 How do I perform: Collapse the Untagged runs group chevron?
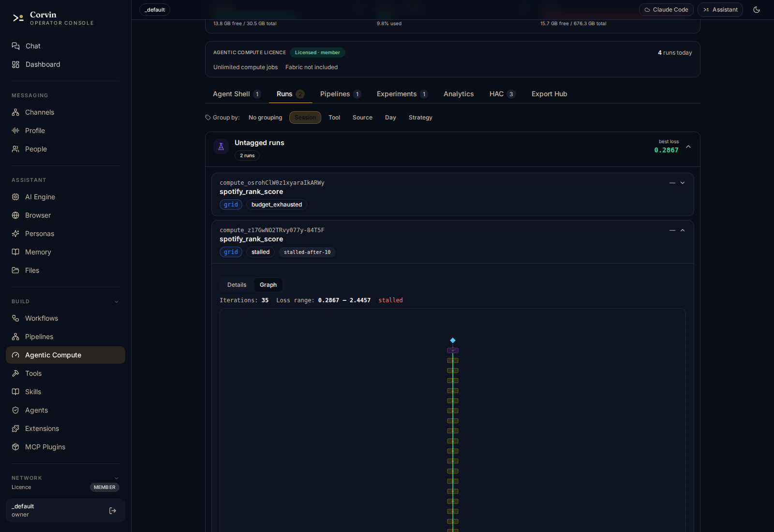tap(688, 147)
